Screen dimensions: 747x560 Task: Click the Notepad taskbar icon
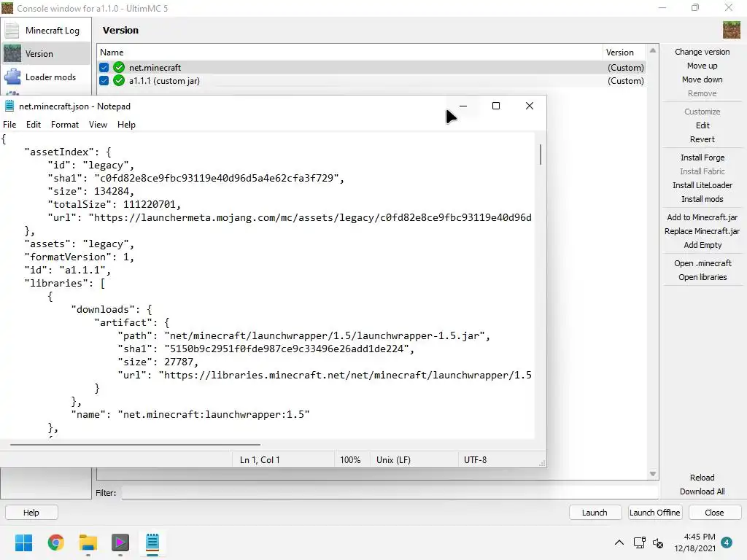[152, 542]
